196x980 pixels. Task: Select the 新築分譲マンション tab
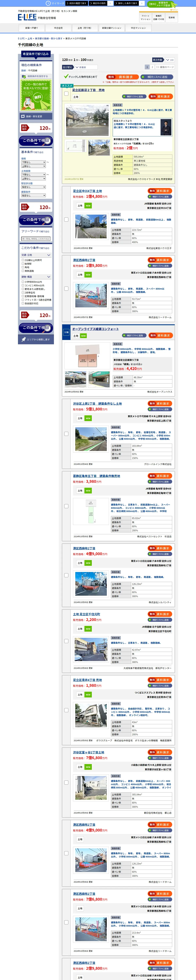[x=112, y=28]
